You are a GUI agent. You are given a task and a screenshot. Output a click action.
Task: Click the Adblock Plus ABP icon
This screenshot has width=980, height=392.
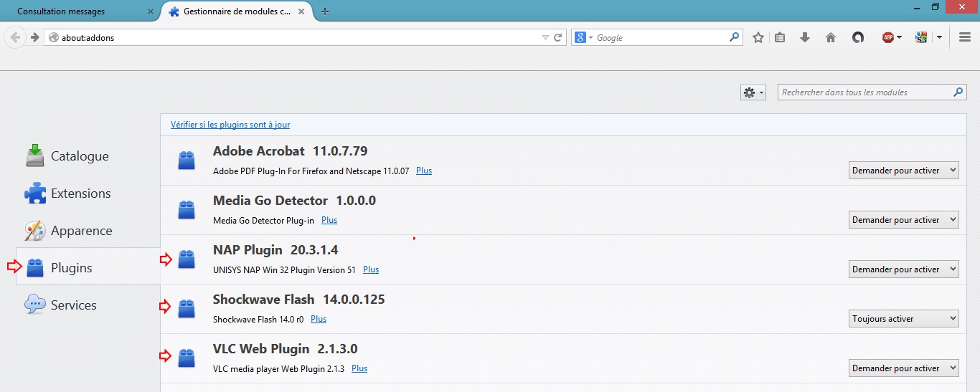click(887, 37)
